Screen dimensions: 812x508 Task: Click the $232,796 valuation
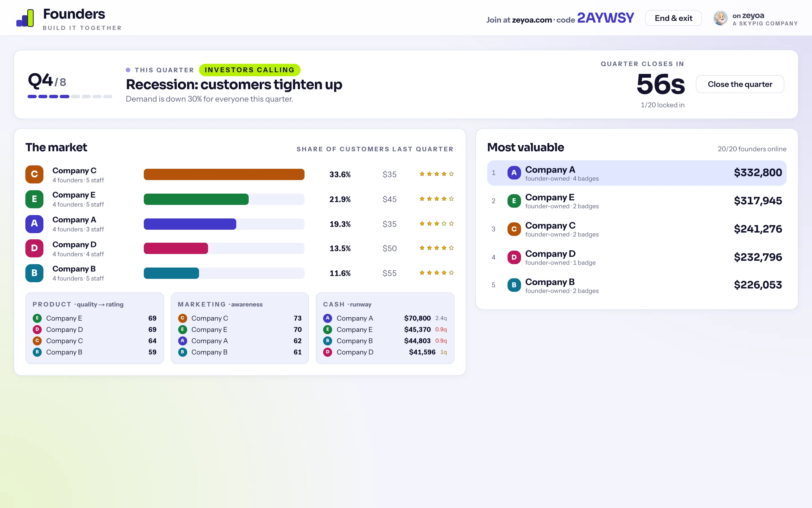(x=758, y=257)
